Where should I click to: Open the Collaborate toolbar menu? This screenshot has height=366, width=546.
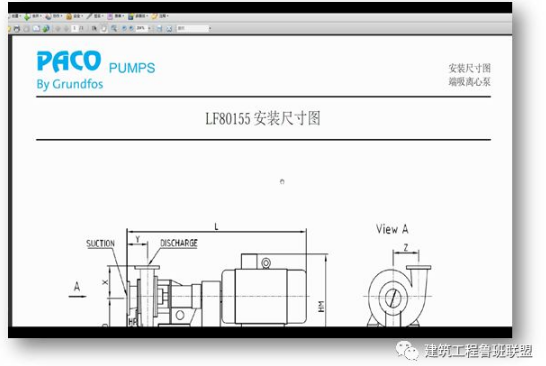[54, 16]
